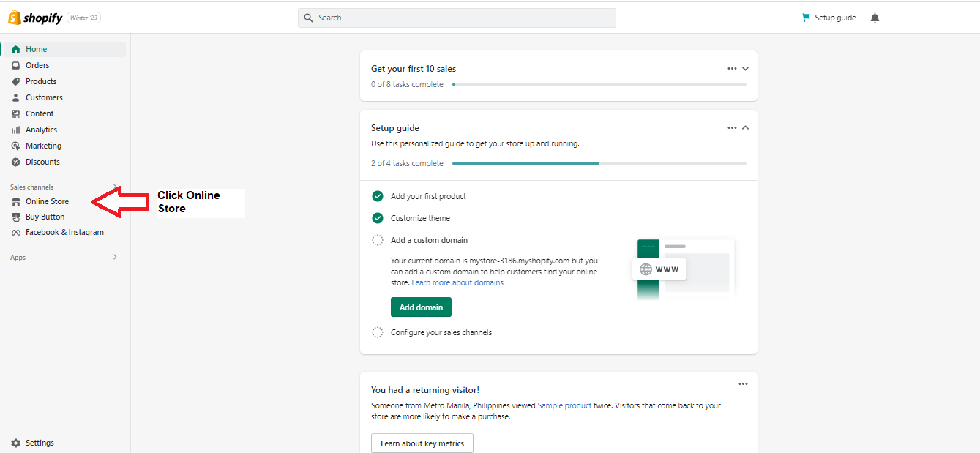Toggle the Add your first product checkmark
The image size is (980, 453).
pos(378,196)
